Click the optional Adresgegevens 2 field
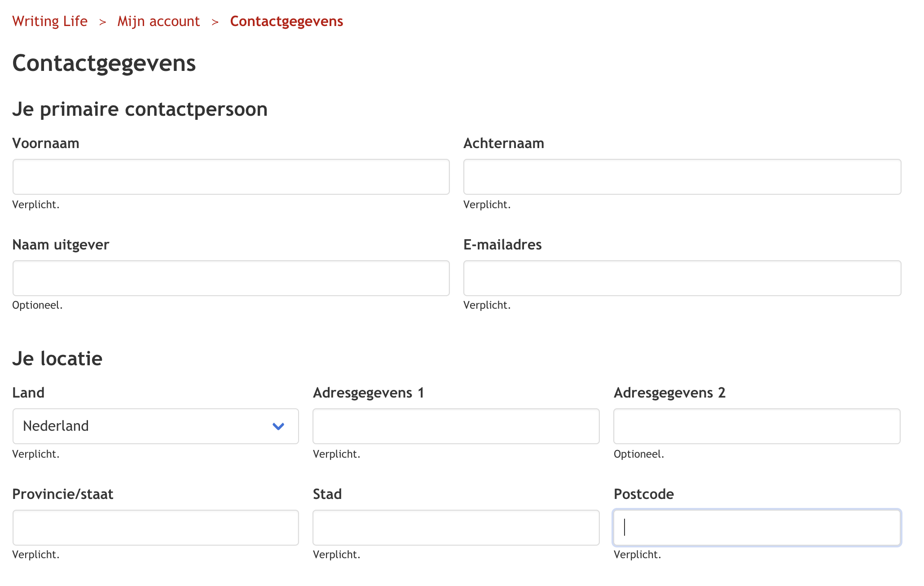The height and width of the screenshot is (586, 924). (x=757, y=426)
